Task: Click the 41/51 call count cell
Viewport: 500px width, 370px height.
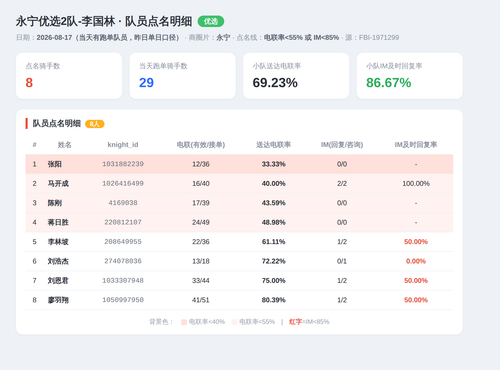Action: click(201, 300)
